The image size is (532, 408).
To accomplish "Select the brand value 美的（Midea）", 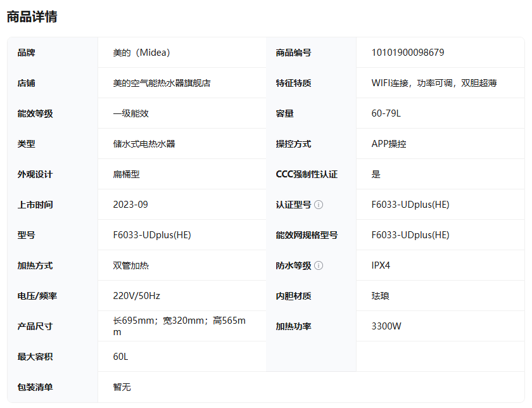I will (x=141, y=53).
